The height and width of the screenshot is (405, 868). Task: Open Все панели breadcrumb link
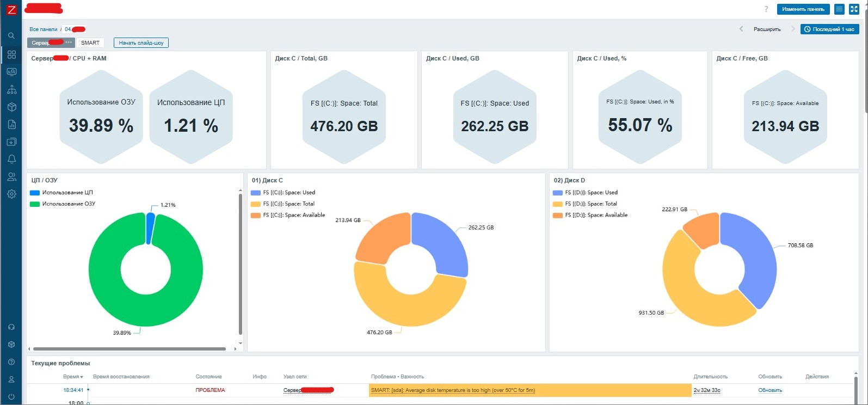pyautogui.click(x=43, y=29)
